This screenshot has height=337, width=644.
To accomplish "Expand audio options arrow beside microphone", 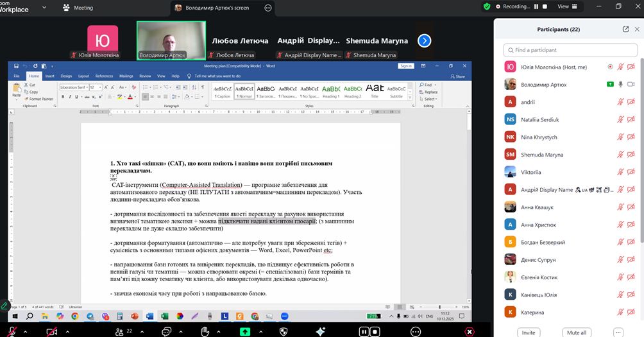I will [x=24, y=331].
